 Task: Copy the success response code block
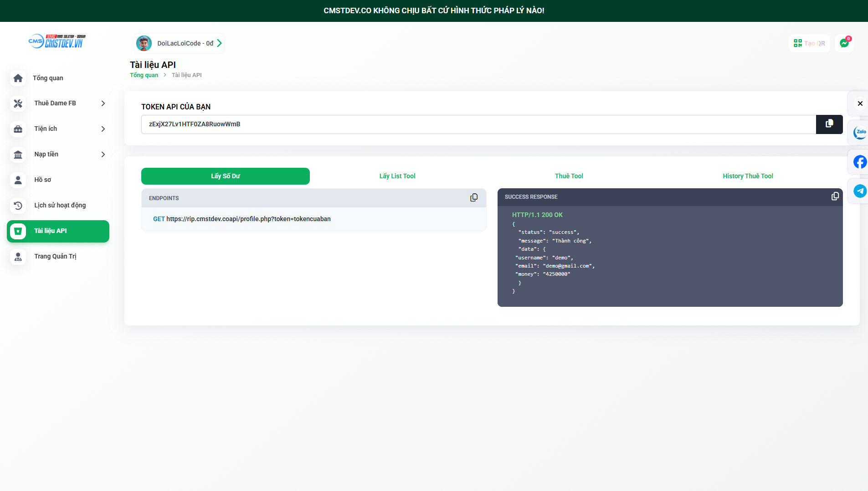tap(835, 196)
